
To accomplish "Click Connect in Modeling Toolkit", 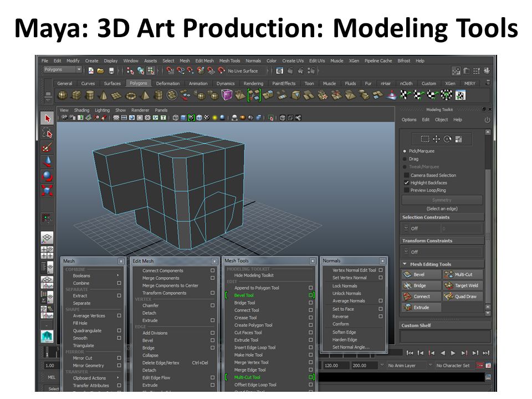I will point(421,296).
